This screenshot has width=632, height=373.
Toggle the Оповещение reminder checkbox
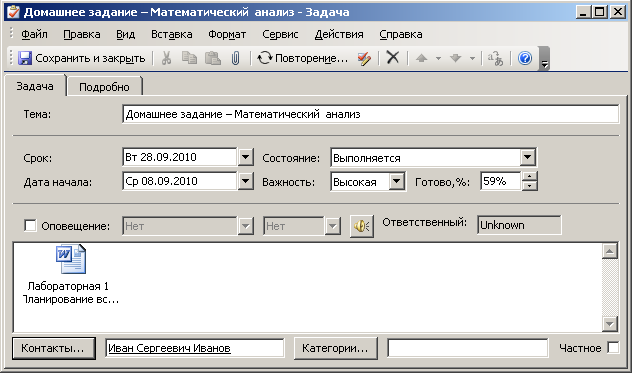tap(30, 225)
